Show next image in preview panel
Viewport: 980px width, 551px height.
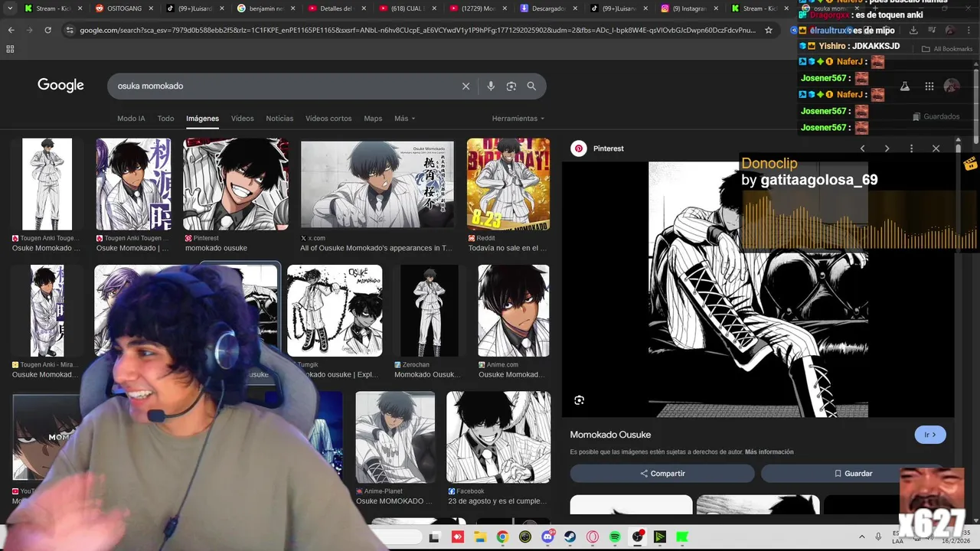[x=887, y=148]
